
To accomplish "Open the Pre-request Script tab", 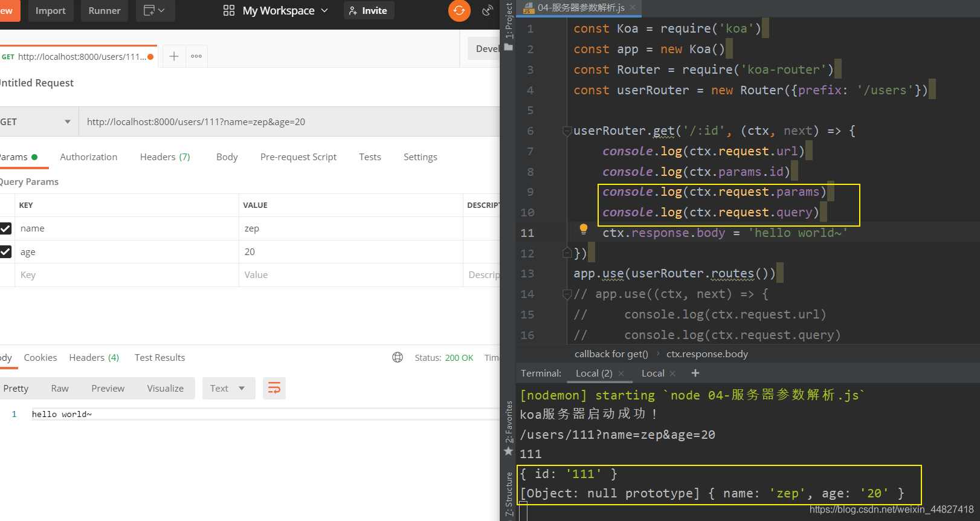I will tap(298, 157).
